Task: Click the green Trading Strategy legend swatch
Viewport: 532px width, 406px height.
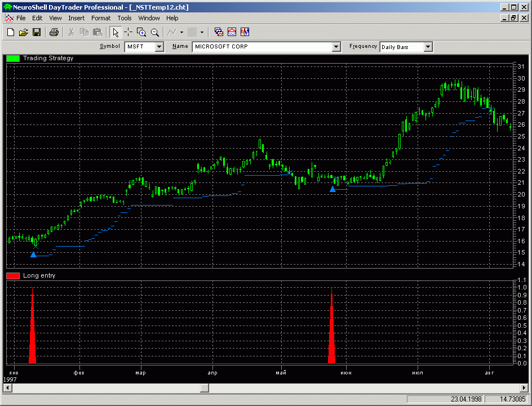Action: [x=13, y=58]
